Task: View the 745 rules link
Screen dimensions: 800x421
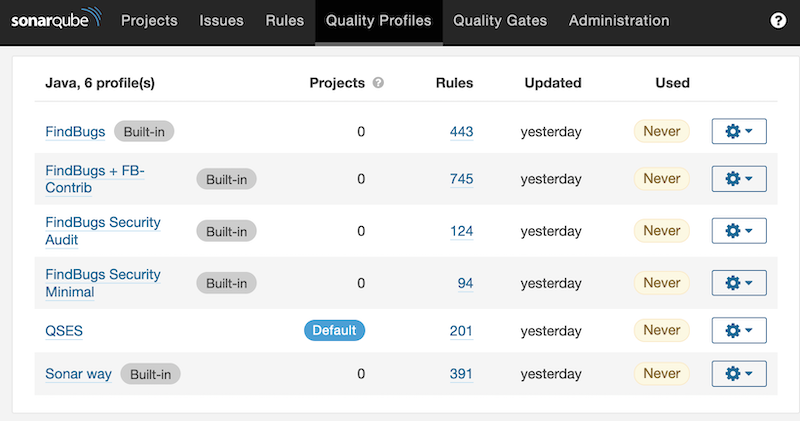Action: pos(461,179)
